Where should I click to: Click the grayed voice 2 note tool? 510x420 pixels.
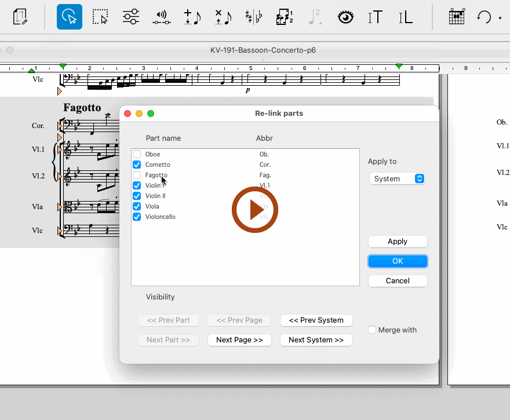(x=315, y=17)
